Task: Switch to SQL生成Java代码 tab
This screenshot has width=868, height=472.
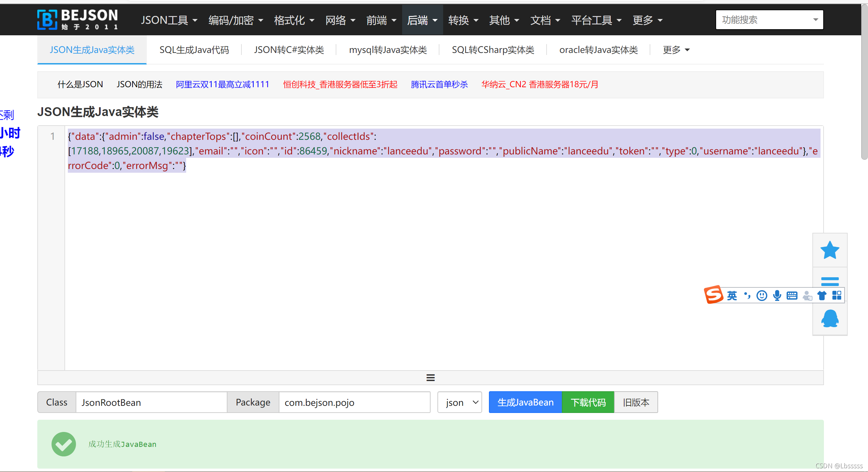Action: [x=194, y=50]
